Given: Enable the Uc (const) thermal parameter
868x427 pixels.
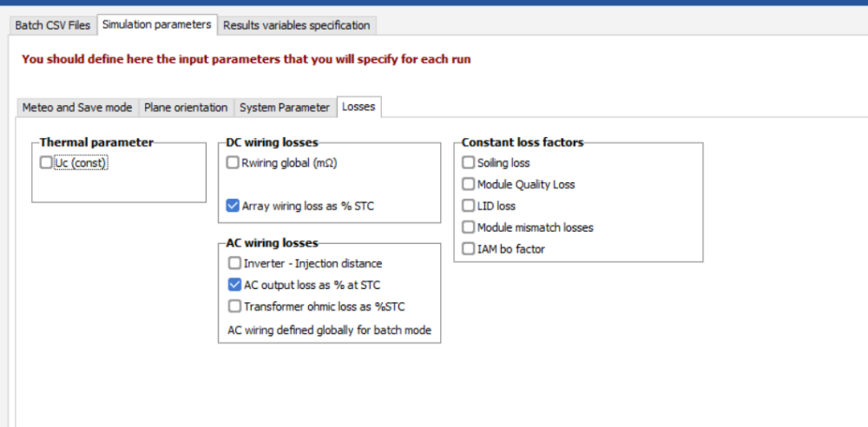Looking at the screenshot, I should pos(46,162).
